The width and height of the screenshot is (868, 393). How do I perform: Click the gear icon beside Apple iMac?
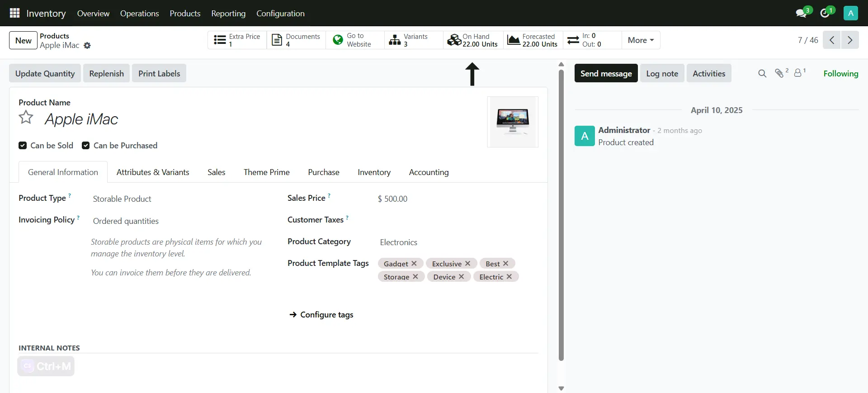[87, 46]
